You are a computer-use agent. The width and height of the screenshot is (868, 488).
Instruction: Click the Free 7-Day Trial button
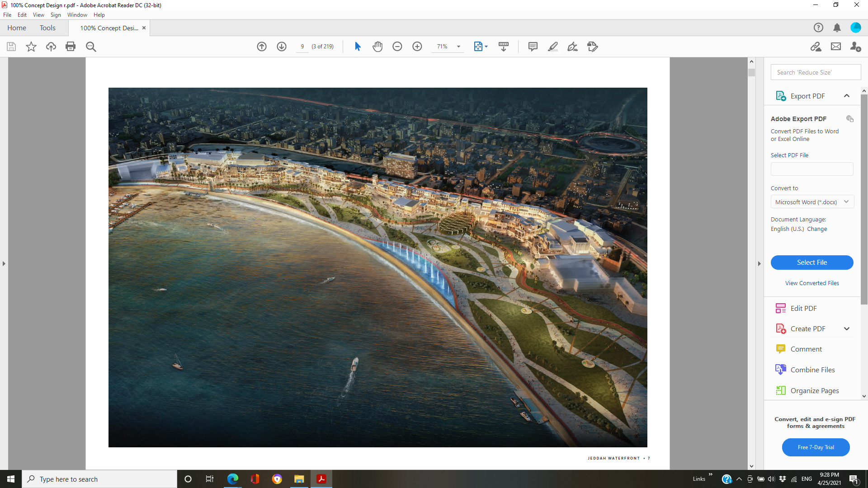pos(816,447)
